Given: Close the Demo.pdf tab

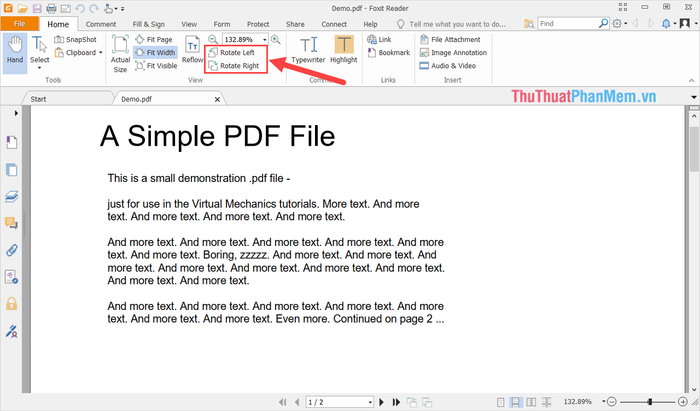Looking at the screenshot, I should point(217,99).
